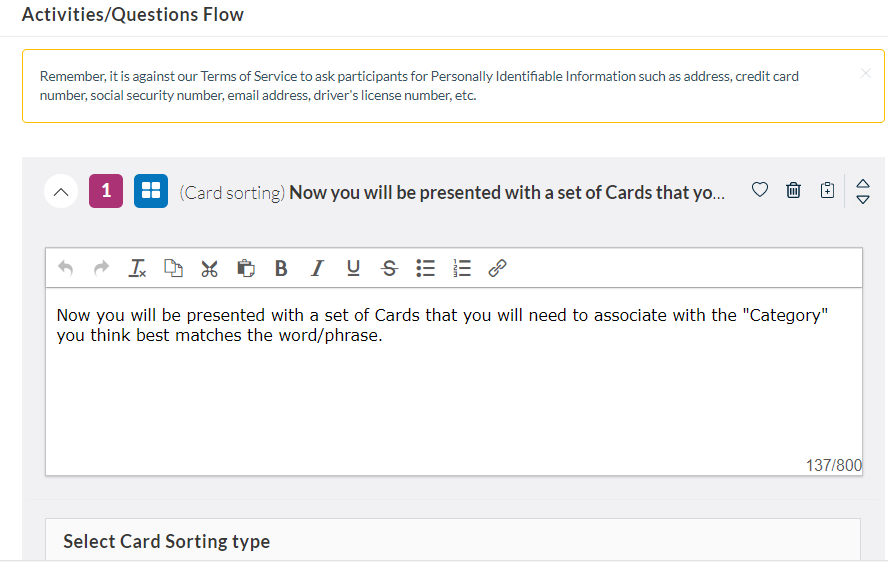This screenshot has height=562, width=888.
Task: Paste from clipboard in the editor toolbar
Action: point(245,268)
